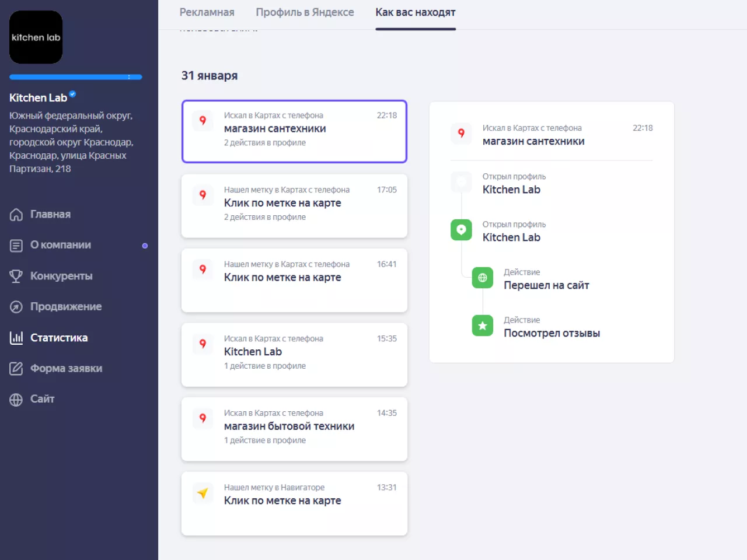Click the faded profile icon above the green one
This screenshot has height=560, width=747.
[x=461, y=182]
